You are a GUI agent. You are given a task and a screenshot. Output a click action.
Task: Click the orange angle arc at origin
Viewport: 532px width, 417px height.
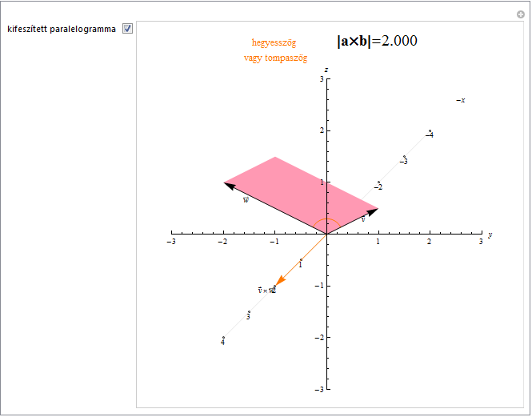tap(326, 221)
